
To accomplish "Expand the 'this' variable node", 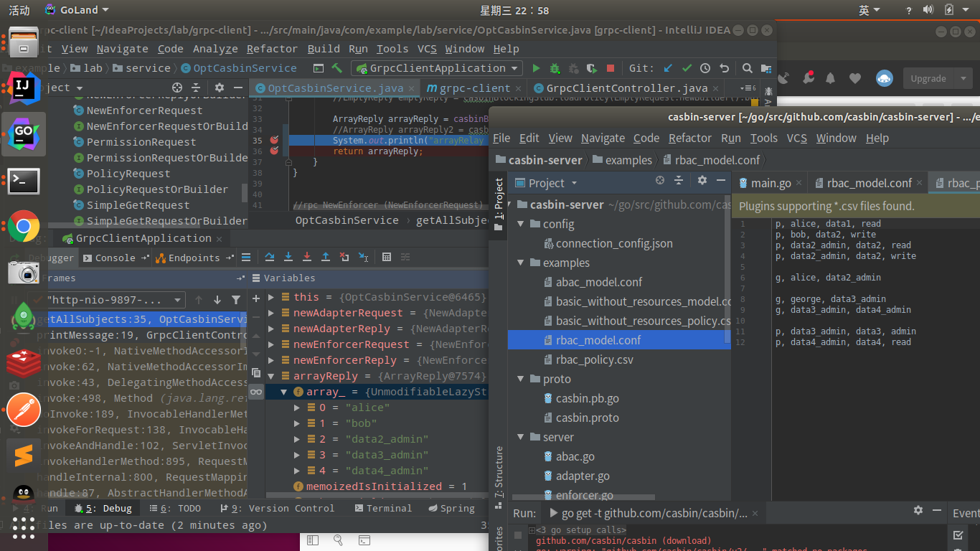I will pos(271,297).
